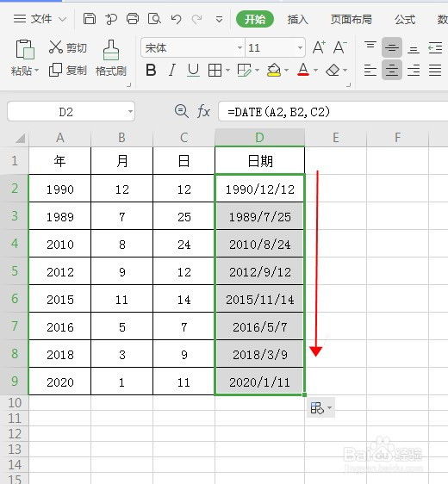Toggle Bold formatting
Viewport: 448px width, 484px height.
point(151,71)
